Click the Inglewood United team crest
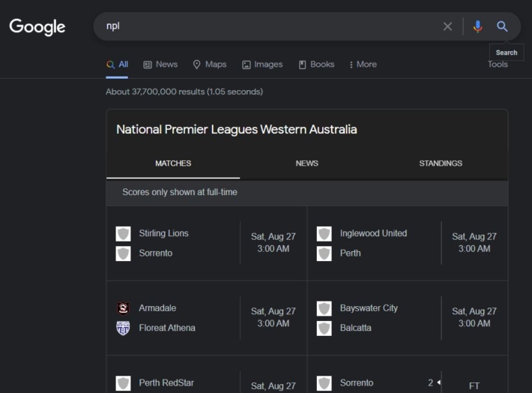Viewport: 532px width, 393px height. tap(324, 234)
